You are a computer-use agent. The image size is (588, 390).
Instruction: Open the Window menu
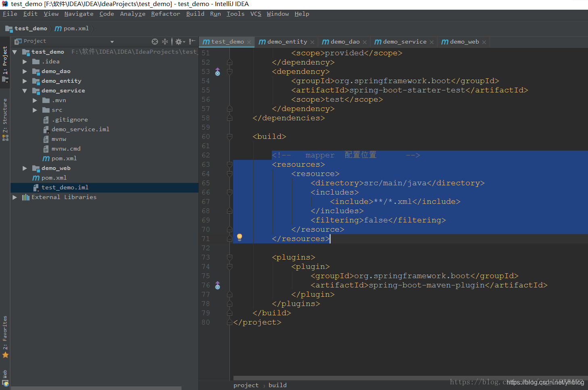(278, 14)
